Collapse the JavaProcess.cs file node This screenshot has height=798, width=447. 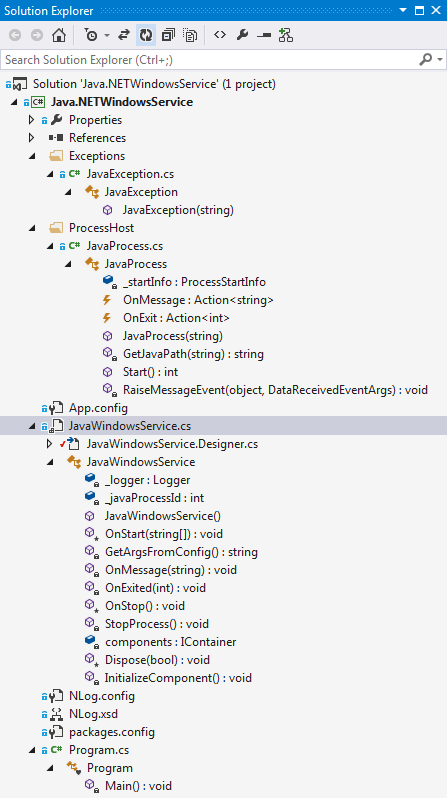coord(49,246)
